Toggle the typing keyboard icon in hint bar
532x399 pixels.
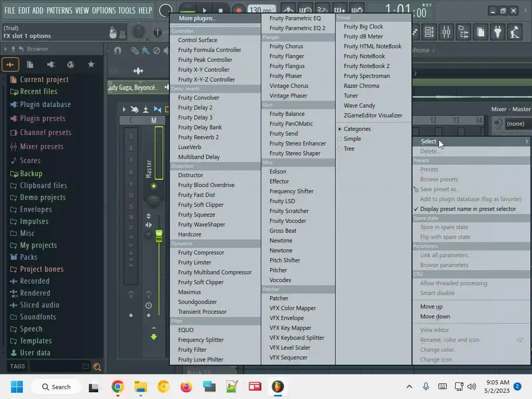click(123, 33)
